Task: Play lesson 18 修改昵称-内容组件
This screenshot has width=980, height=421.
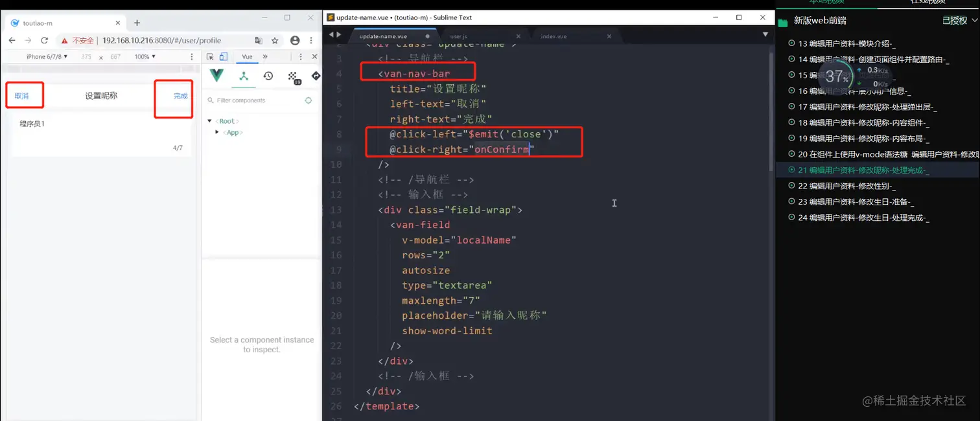Action: [x=859, y=122]
